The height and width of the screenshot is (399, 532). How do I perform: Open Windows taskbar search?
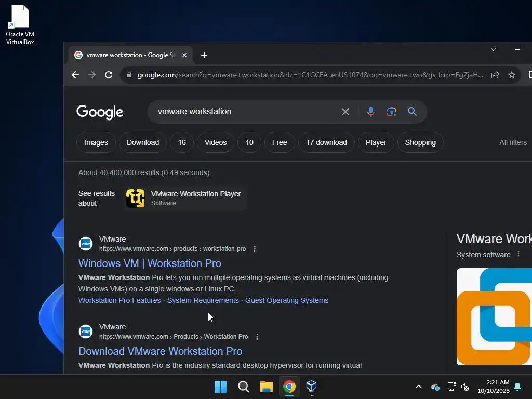click(x=243, y=387)
